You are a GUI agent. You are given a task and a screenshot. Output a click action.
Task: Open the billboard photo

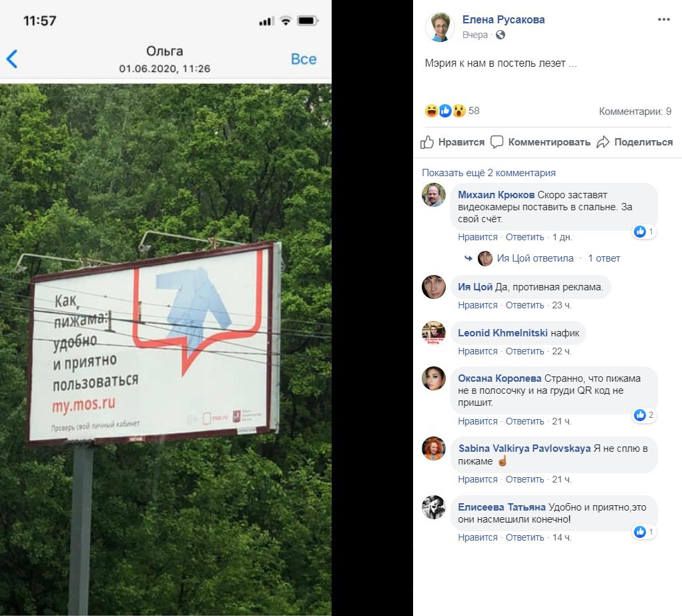[165, 349]
